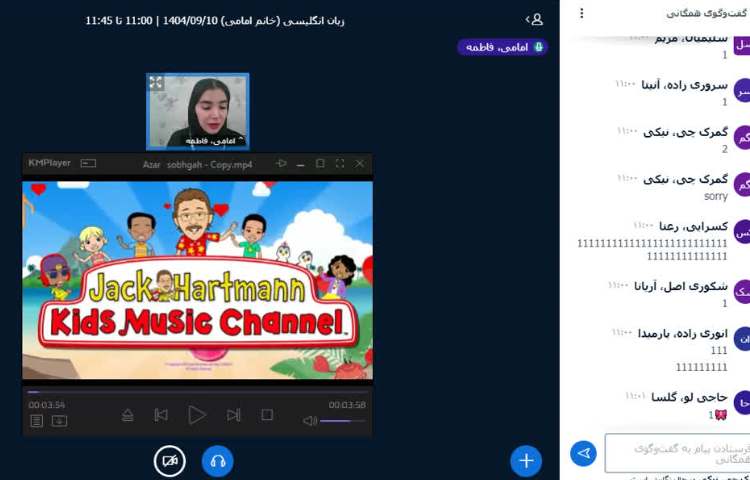
Task: Click the ribbon emoji message from گلسا
Action: coord(718,415)
